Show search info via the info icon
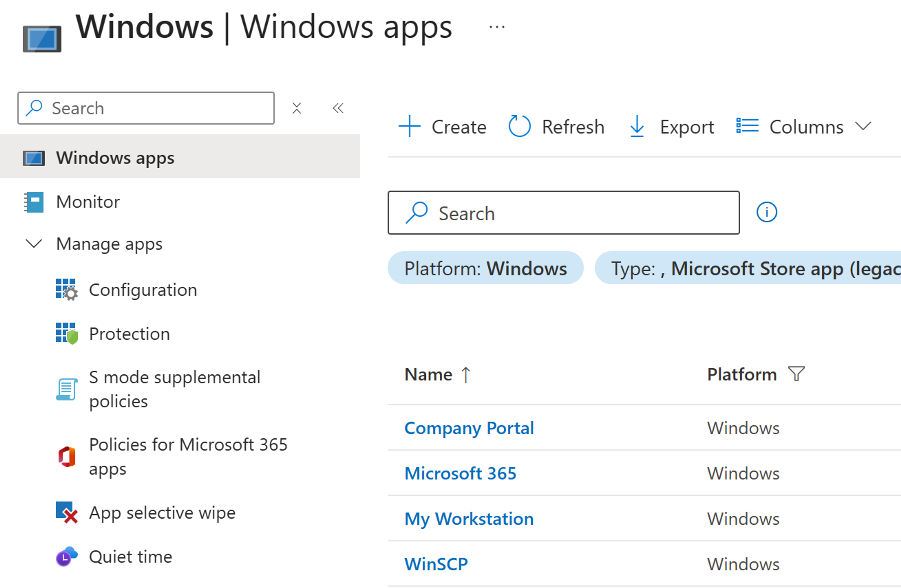 coord(767,212)
